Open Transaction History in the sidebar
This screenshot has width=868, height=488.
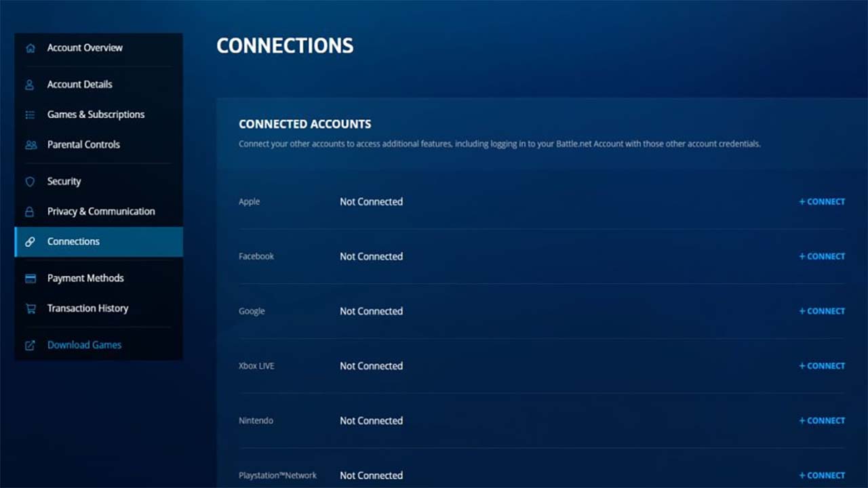click(87, 308)
